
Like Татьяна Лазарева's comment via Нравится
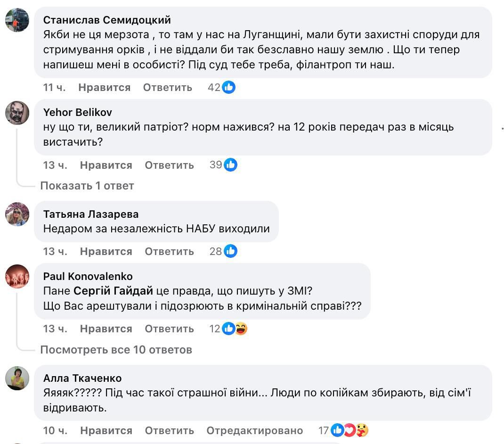tap(106, 251)
